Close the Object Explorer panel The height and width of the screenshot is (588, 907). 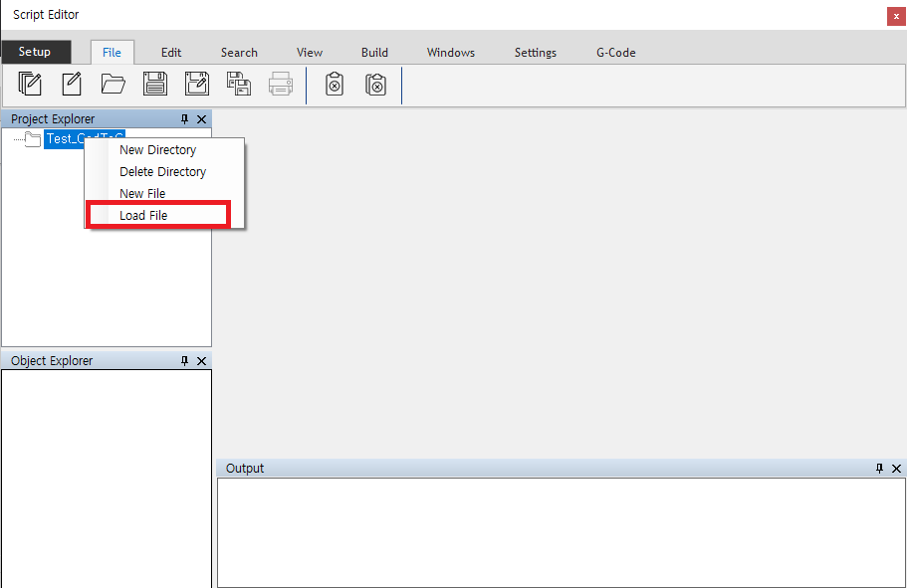click(201, 361)
